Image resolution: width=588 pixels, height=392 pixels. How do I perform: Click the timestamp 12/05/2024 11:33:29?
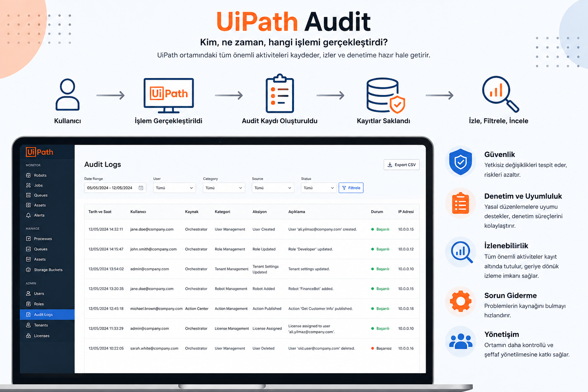click(106, 328)
